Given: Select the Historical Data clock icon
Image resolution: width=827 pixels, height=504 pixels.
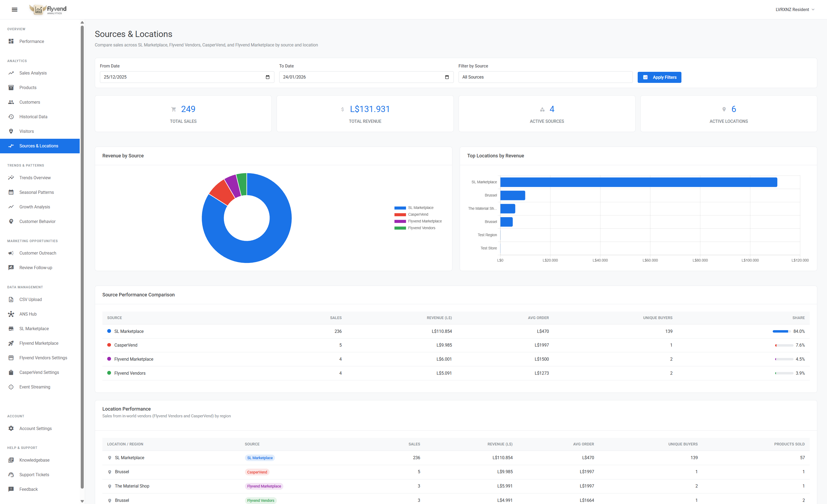Looking at the screenshot, I should (x=11, y=116).
